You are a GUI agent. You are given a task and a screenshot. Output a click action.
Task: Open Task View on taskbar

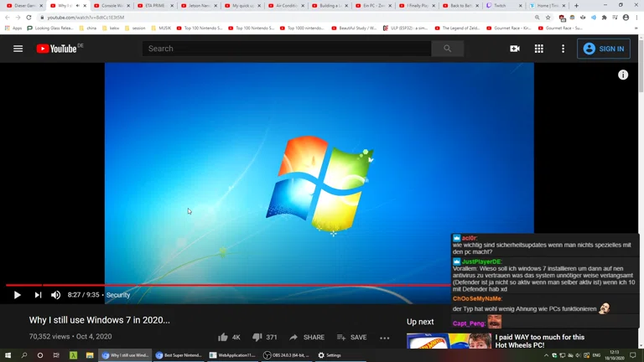point(56,355)
